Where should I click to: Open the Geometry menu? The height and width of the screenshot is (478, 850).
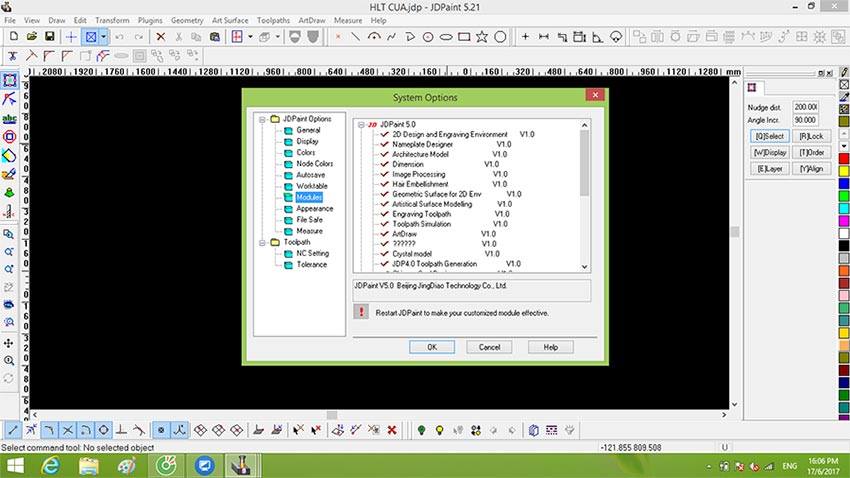coord(187,20)
